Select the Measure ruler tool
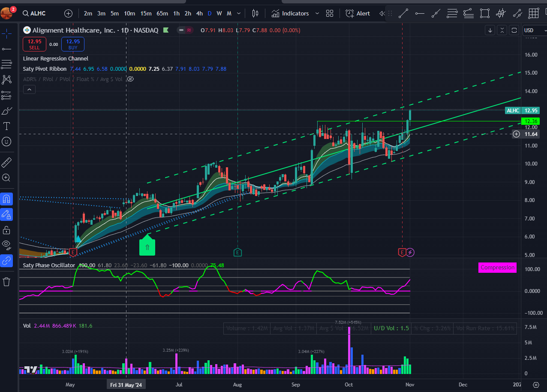The image size is (547, 392). pyautogui.click(x=6, y=162)
